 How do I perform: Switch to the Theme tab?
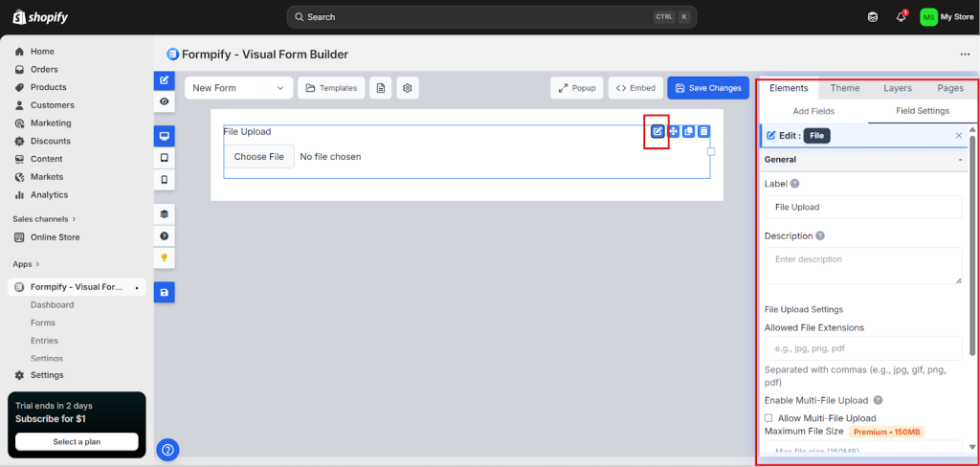[x=844, y=88]
